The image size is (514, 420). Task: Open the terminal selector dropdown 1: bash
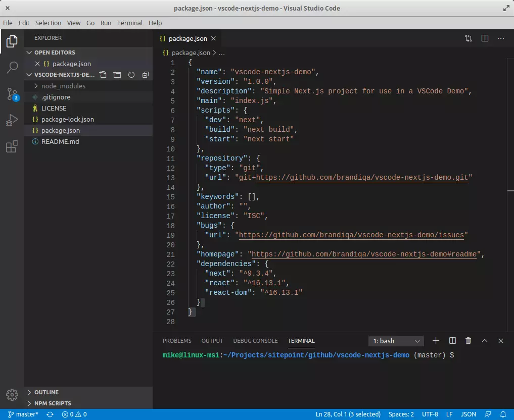tap(396, 341)
